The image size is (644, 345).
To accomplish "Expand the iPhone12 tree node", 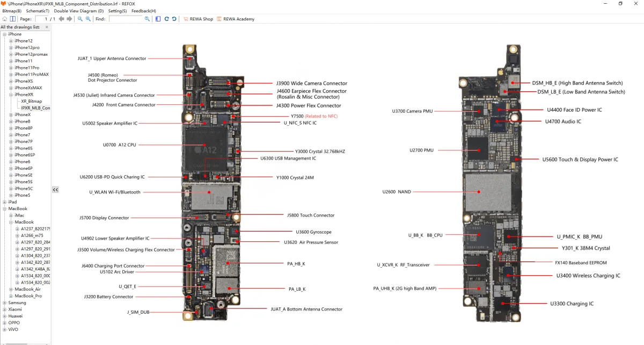I will tap(11, 41).
